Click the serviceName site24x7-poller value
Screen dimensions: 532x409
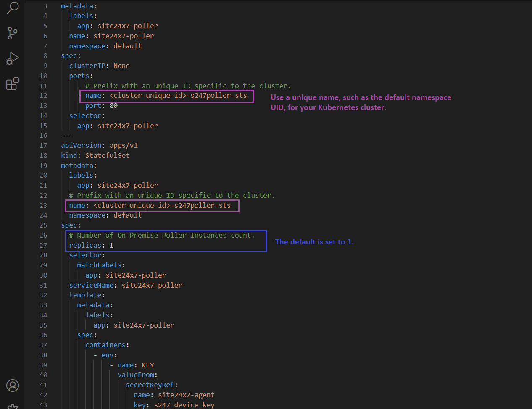(x=152, y=285)
